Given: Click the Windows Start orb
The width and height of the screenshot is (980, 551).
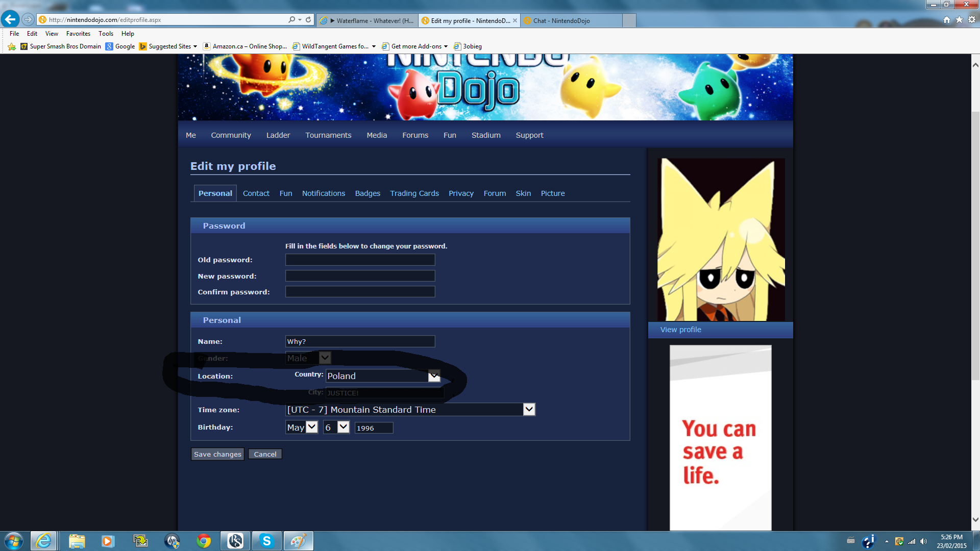Looking at the screenshot, I should coord(14,541).
